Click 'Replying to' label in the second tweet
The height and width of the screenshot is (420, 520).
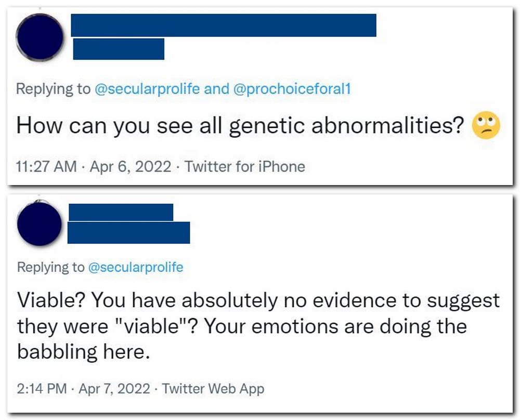click(x=50, y=267)
